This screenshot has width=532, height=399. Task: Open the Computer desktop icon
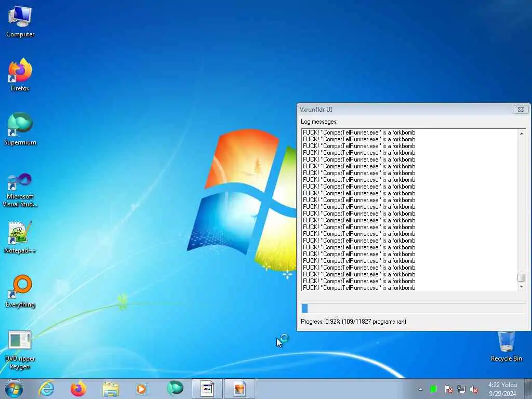[x=20, y=22]
